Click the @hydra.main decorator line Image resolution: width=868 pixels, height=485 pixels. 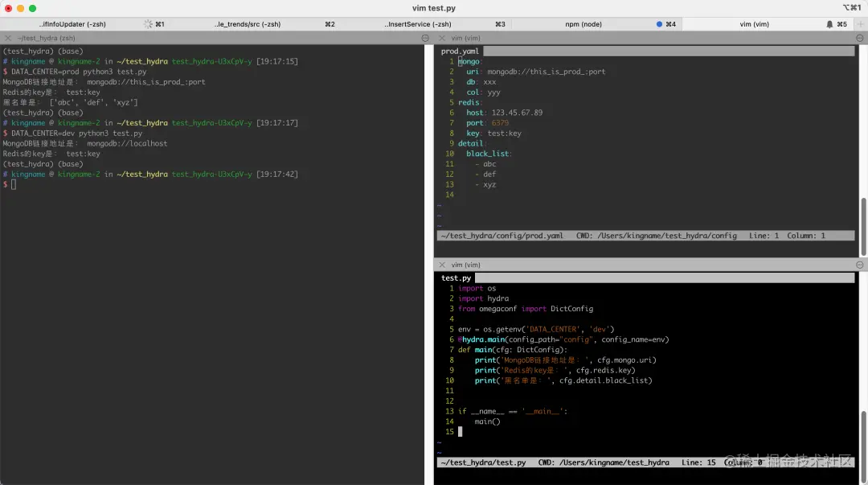click(x=563, y=339)
